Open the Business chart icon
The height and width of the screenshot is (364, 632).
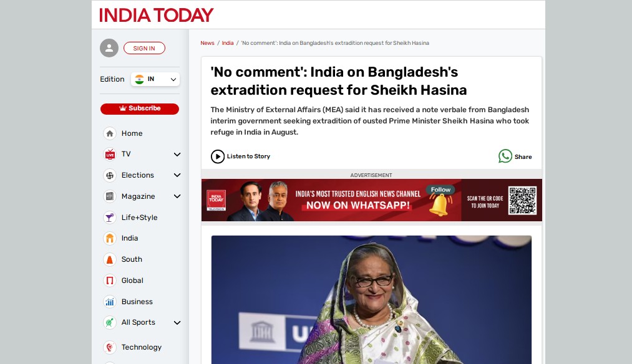(x=110, y=302)
